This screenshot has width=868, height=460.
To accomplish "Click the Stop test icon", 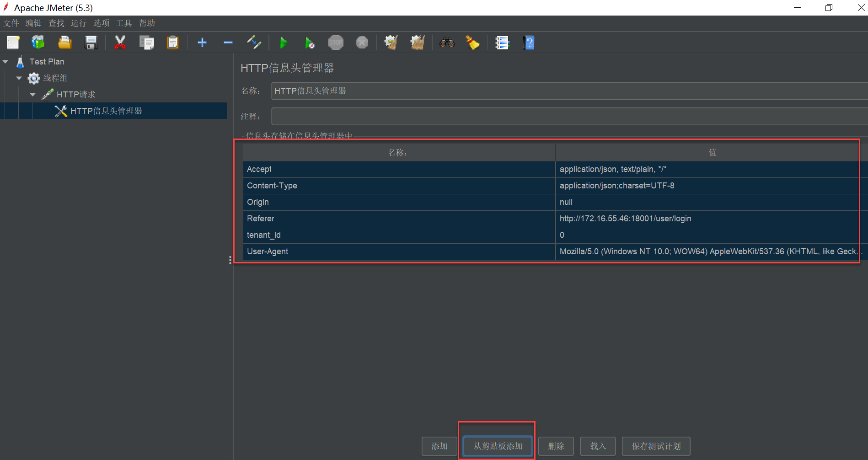I will click(336, 43).
